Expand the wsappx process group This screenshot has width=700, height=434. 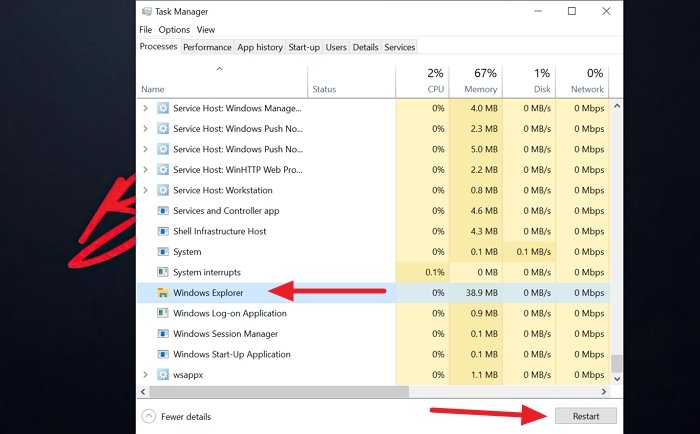tap(146, 375)
